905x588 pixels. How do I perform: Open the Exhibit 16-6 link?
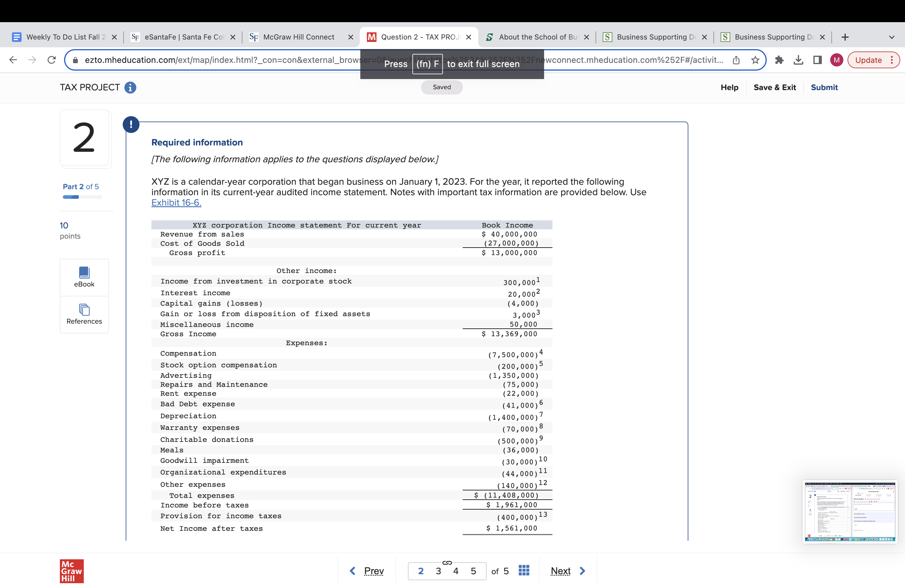coord(176,203)
